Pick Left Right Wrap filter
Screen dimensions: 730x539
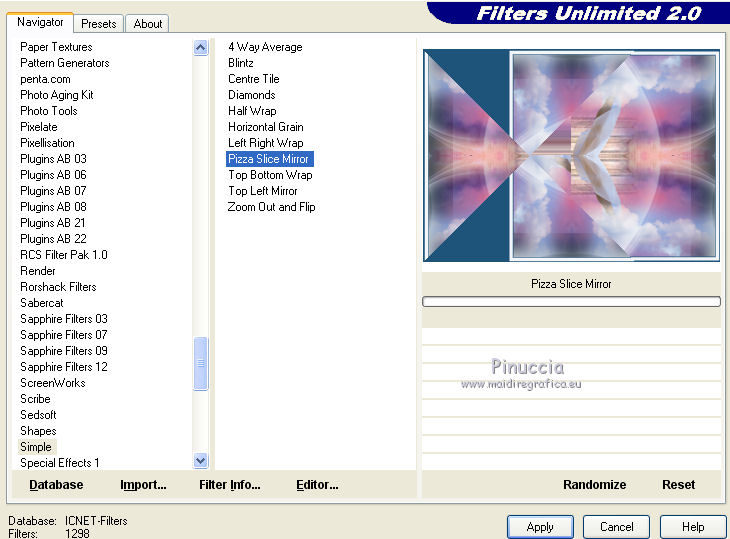(x=265, y=143)
